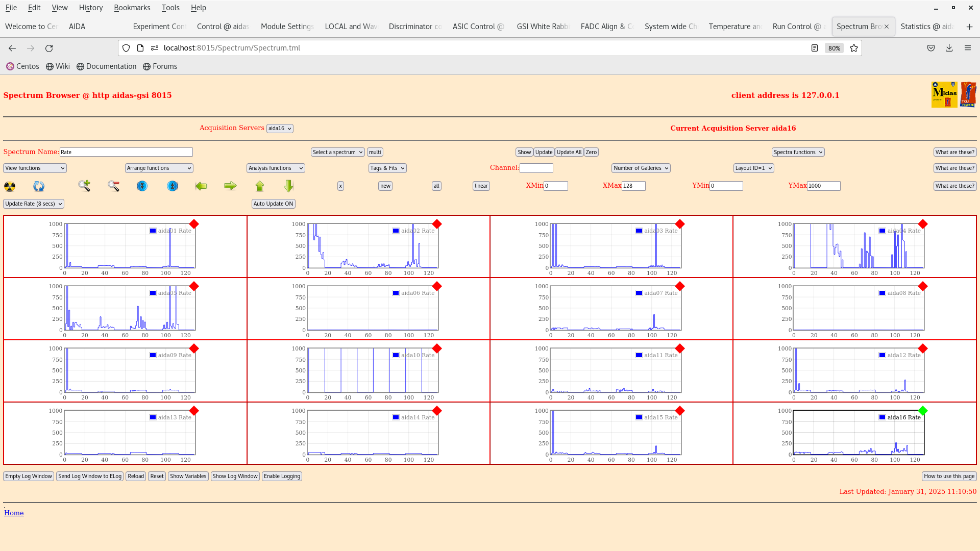
Task: Toggle the linear scale button
Action: click(481, 186)
